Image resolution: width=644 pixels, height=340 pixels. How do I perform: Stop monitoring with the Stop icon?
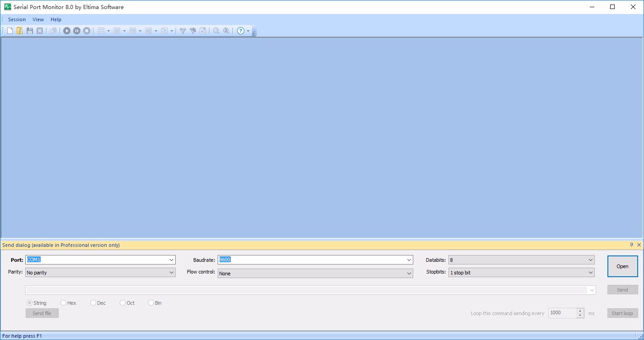point(86,31)
